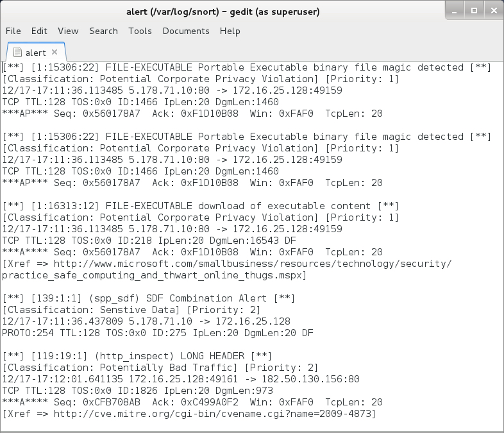Image resolution: width=504 pixels, height=433 pixels.
Task: Close the alert tab with its X icon
Action: click(55, 52)
